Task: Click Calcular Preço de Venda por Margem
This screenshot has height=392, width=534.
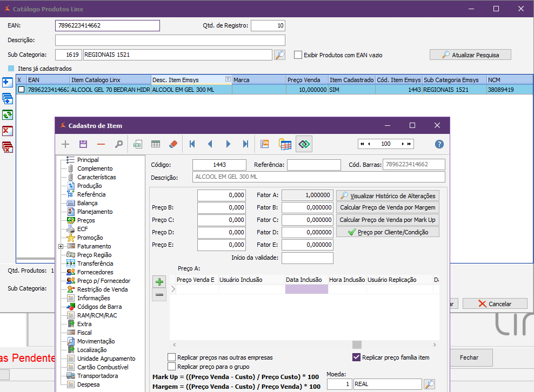Action: (x=388, y=207)
